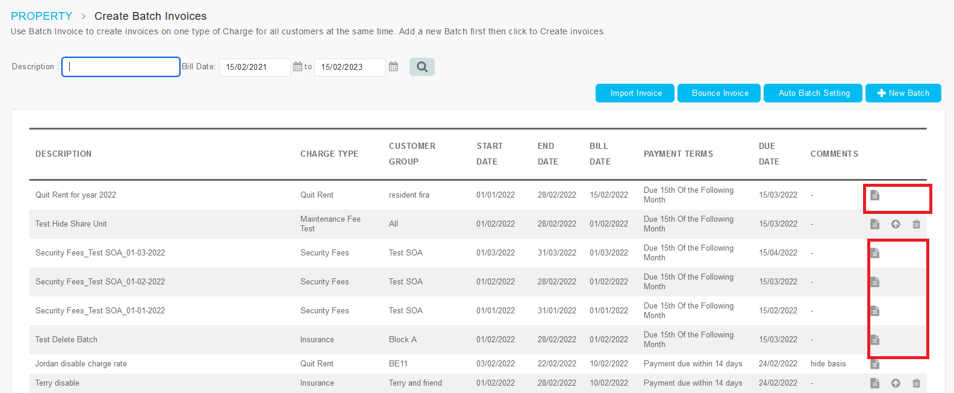Click the 15/02/2021 bill date field

pyautogui.click(x=255, y=67)
